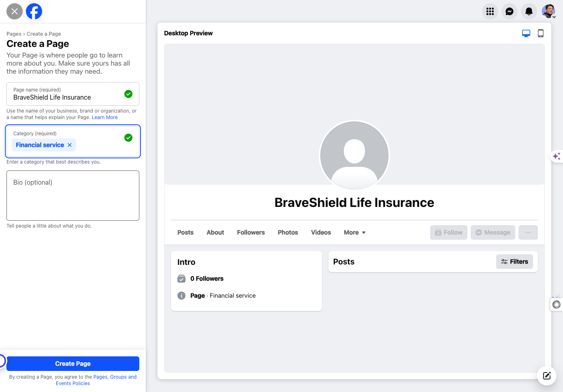This screenshot has height=392, width=563.
Task: Click the round extension icon on the right edge
Action: click(x=557, y=304)
